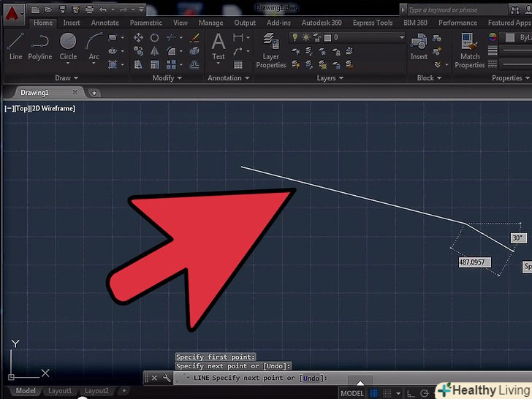This screenshot has height=399, width=532.
Task: Switch to the View ribbon tab
Action: pos(180,23)
